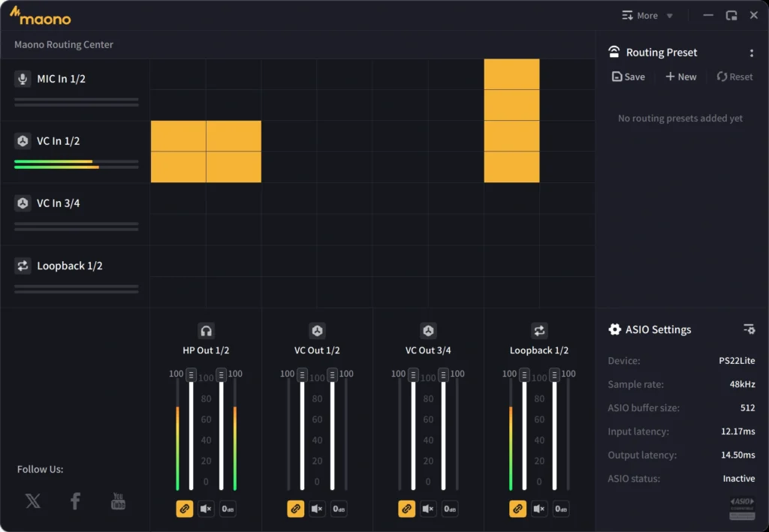The height and width of the screenshot is (532, 769).
Task: Open ASIO settings configuration icon
Action: [x=749, y=329]
